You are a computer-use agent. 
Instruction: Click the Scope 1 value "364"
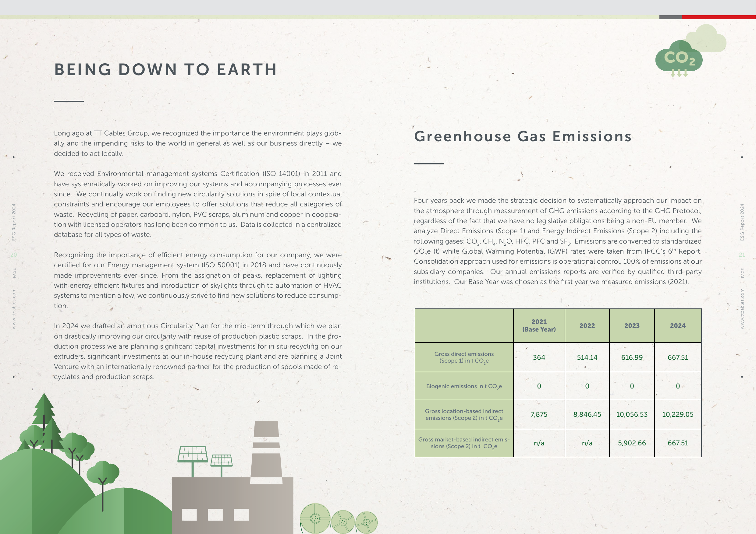(x=539, y=357)
